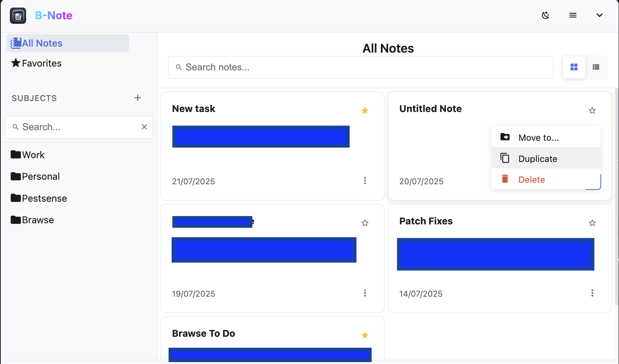Screen dimensions: 619x364
Task: Open the options menu on the New task card
Action: pos(365,181)
